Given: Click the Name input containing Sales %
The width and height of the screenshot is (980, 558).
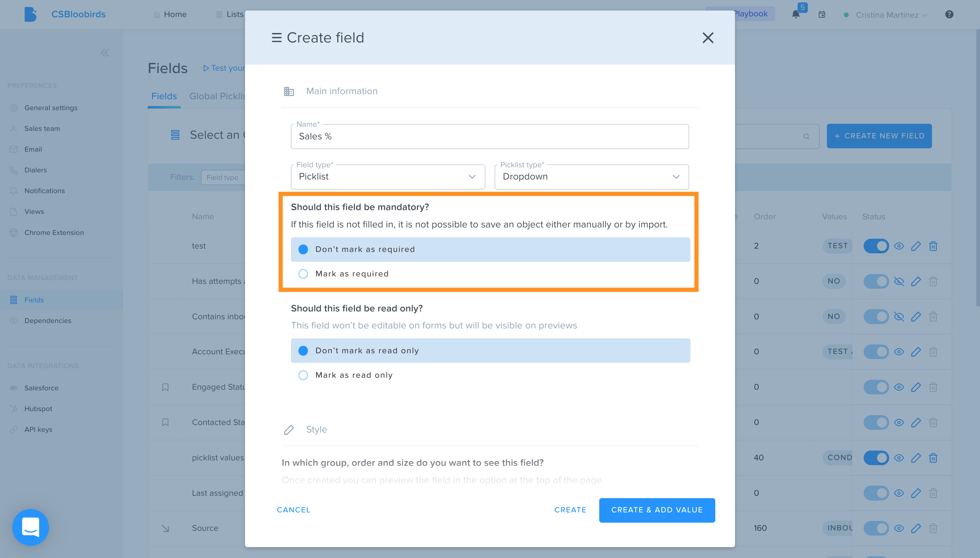Looking at the screenshot, I should tap(490, 136).
